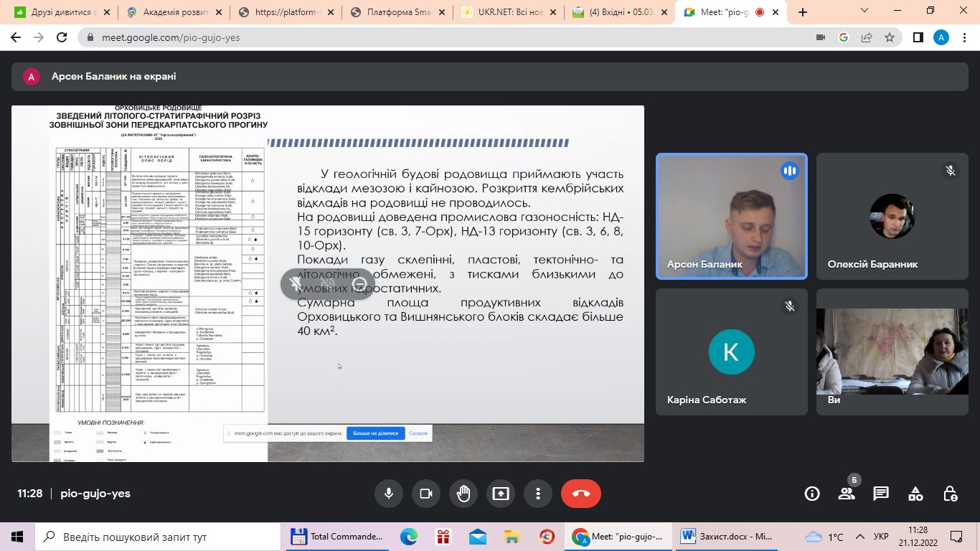Click the address bar with meet.google.com URL

(x=445, y=38)
